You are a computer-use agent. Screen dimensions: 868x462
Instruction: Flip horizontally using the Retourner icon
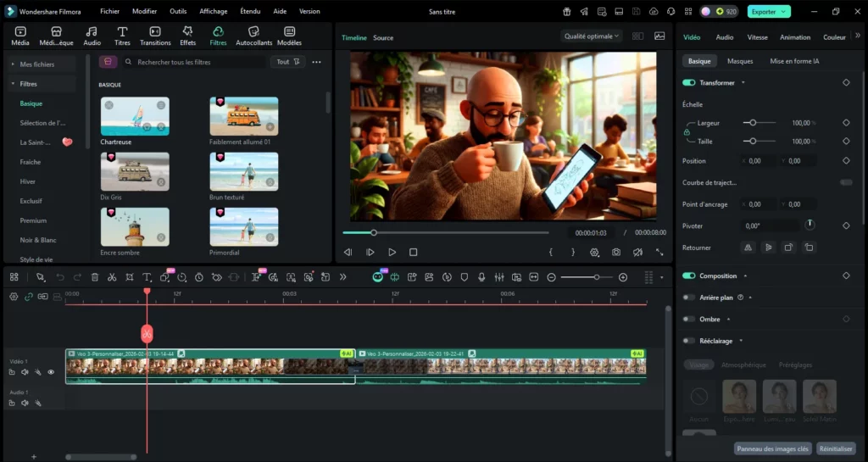[x=748, y=248]
